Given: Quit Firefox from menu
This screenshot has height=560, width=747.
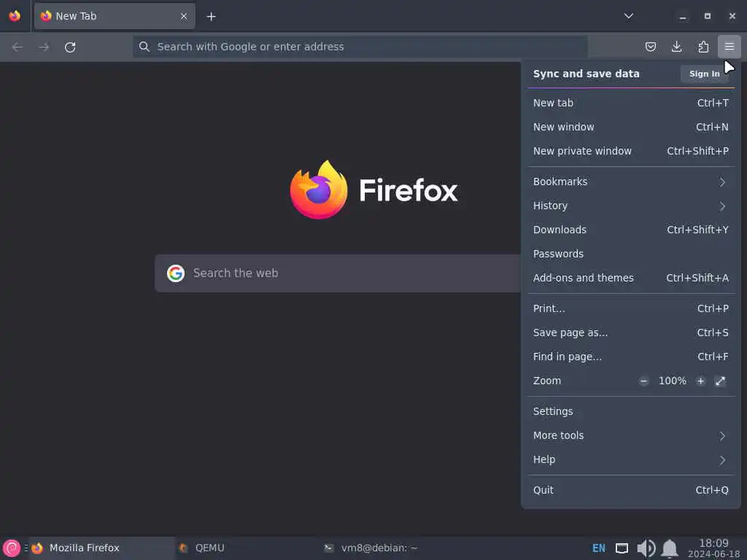Looking at the screenshot, I should [x=631, y=490].
